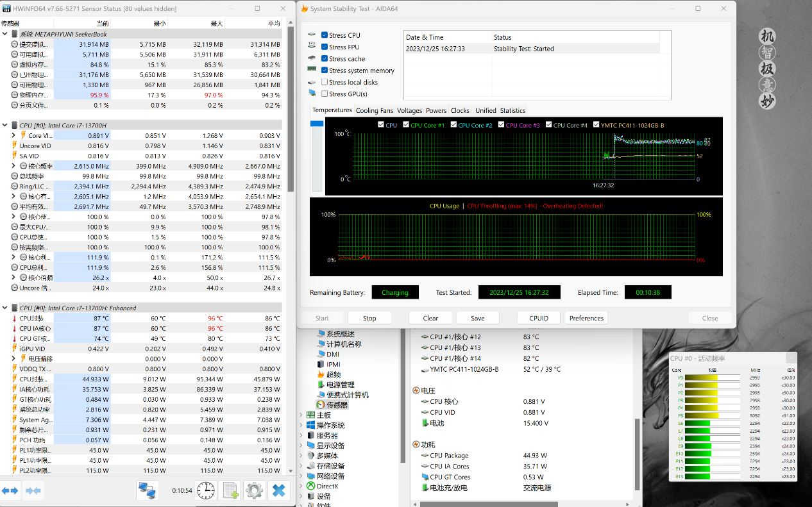Click HWiNFO shrink-columns arrows icon
The width and height of the screenshot is (812, 507).
click(x=33, y=491)
